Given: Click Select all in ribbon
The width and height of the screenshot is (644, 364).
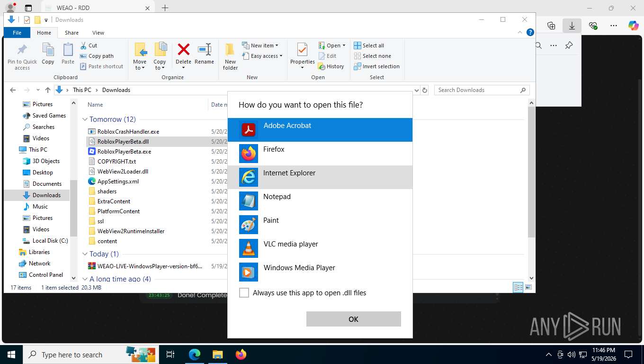Looking at the screenshot, I should tap(369, 45).
